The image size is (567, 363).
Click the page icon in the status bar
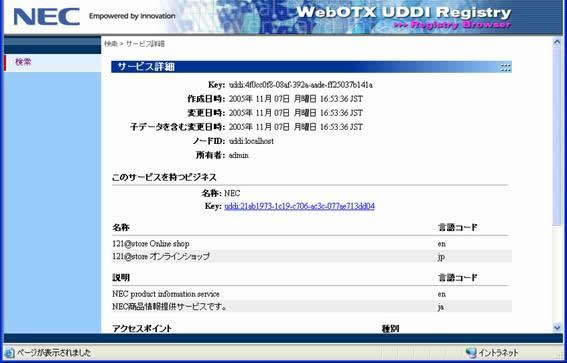point(10,353)
